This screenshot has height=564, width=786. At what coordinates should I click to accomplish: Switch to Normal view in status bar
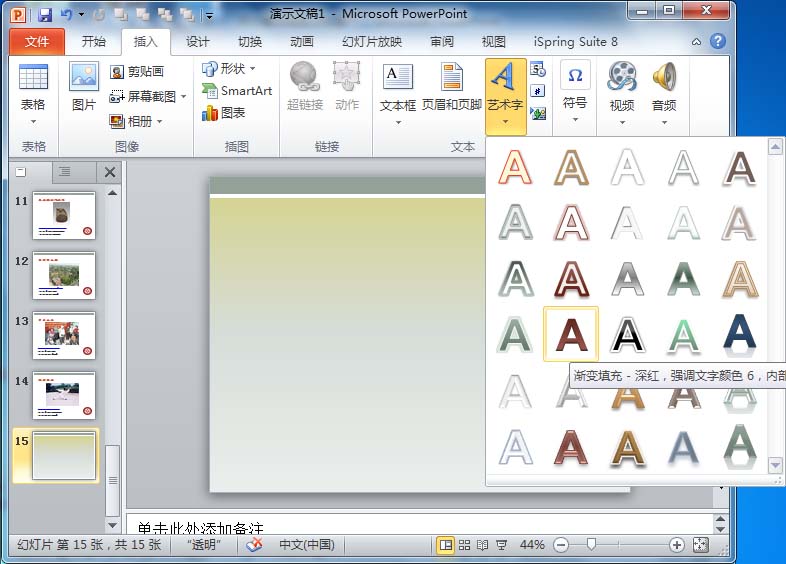coord(446,545)
